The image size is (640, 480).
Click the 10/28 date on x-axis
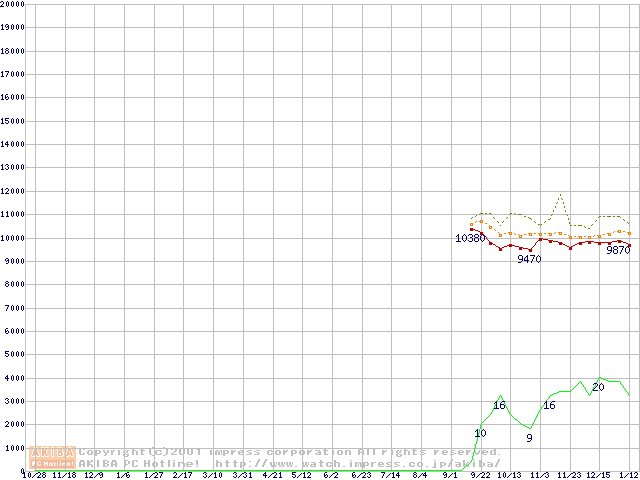point(33,475)
